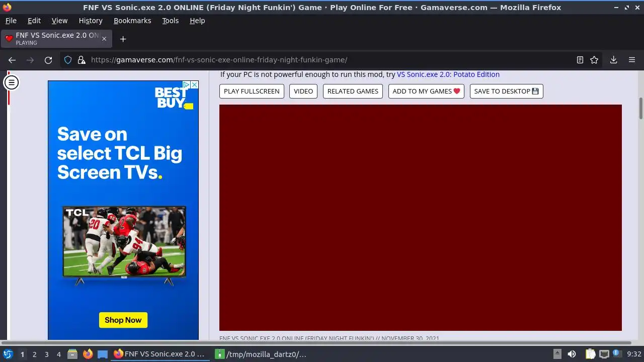
Task: Open the Help menu
Action: coord(197,21)
